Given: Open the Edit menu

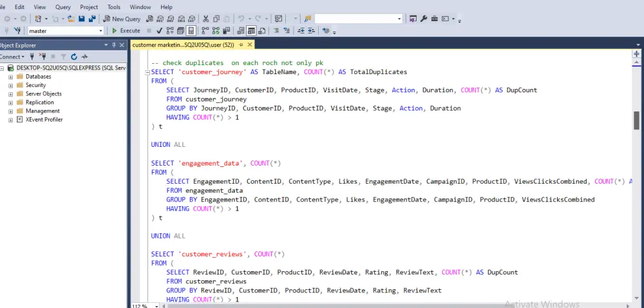Looking at the screenshot, I should (x=19, y=7).
